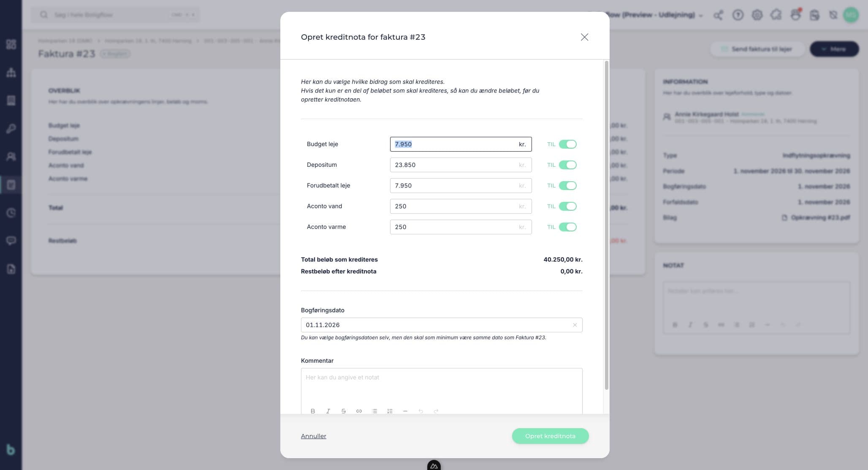This screenshot has height=470, width=868.
Task: Open the organization hierarchy sidebar icon
Action: [11, 72]
